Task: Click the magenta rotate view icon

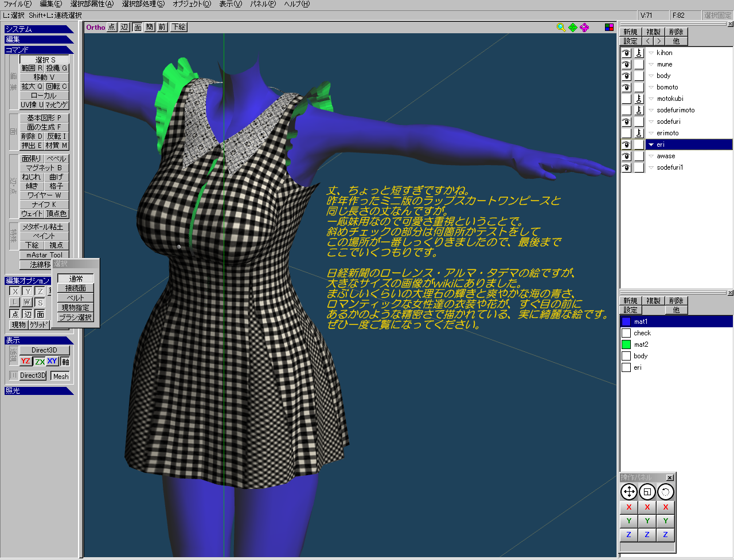Action: 584,27
